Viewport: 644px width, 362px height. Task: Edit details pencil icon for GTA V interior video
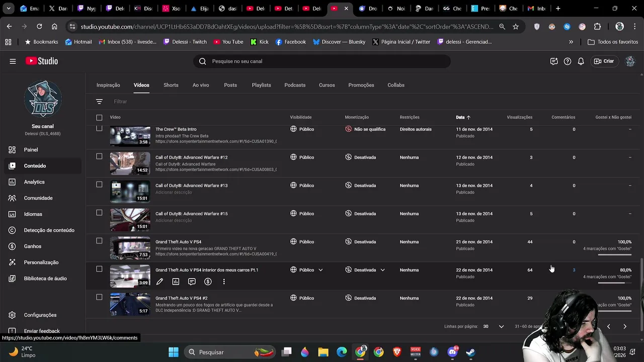(159, 282)
